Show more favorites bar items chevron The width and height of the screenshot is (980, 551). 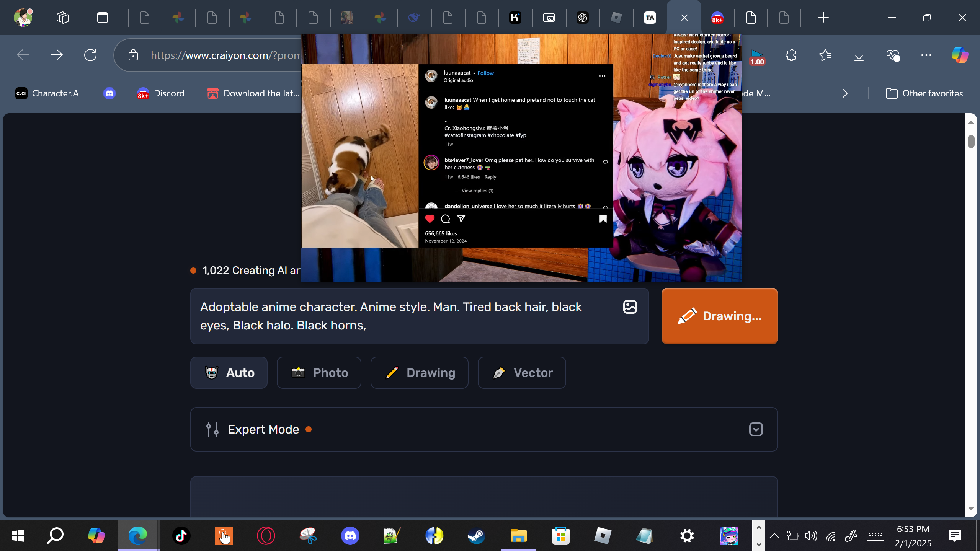click(845, 93)
